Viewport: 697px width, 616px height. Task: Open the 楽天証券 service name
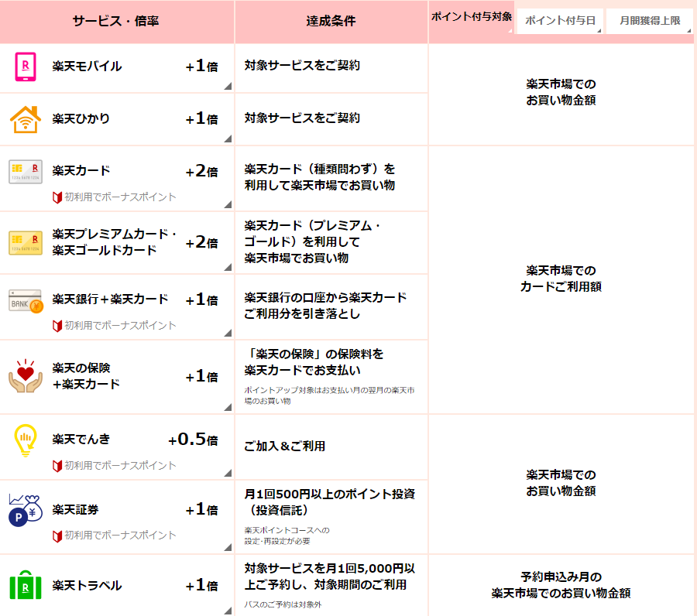pos(75,509)
